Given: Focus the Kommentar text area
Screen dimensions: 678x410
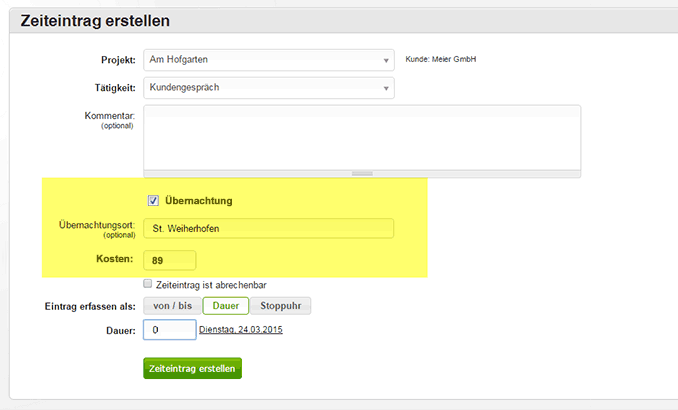Looking at the screenshot, I should point(362,138).
